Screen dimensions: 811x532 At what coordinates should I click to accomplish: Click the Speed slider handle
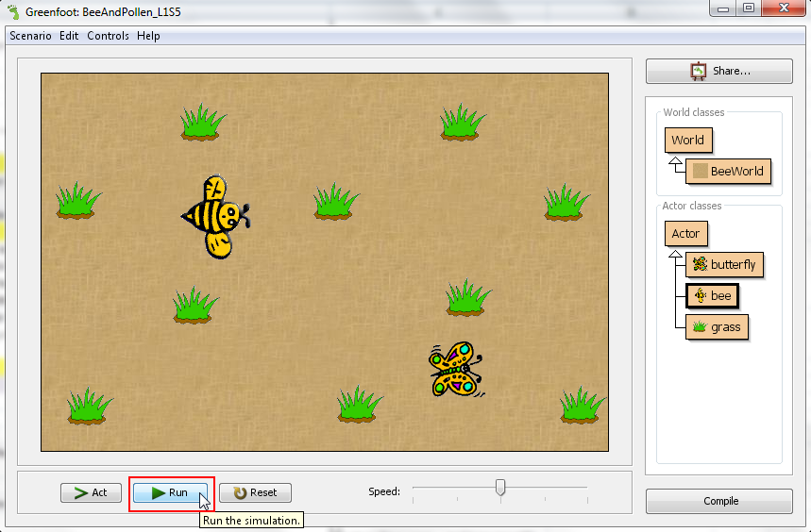pos(500,487)
